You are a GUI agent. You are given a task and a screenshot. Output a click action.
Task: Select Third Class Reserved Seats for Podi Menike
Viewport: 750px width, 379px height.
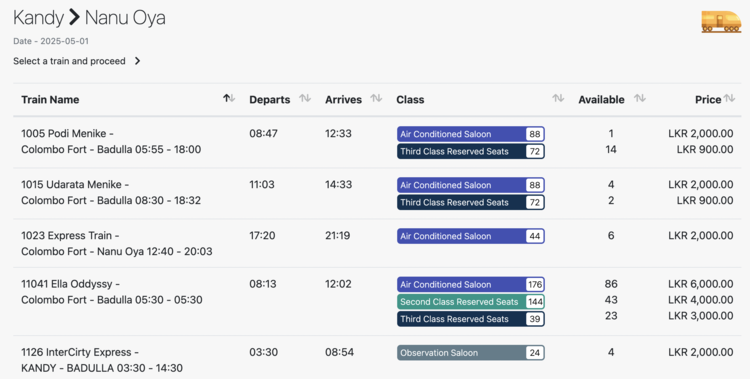point(471,151)
